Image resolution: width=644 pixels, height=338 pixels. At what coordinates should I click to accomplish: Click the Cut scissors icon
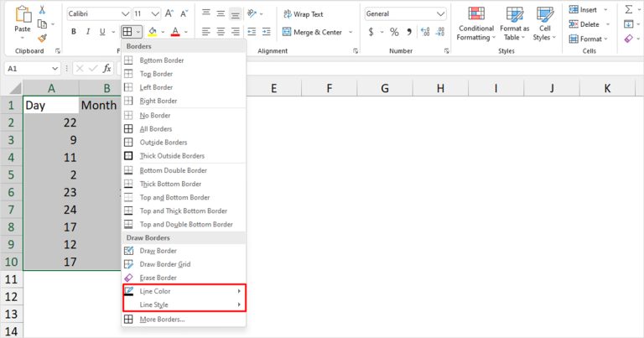[42, 10]
